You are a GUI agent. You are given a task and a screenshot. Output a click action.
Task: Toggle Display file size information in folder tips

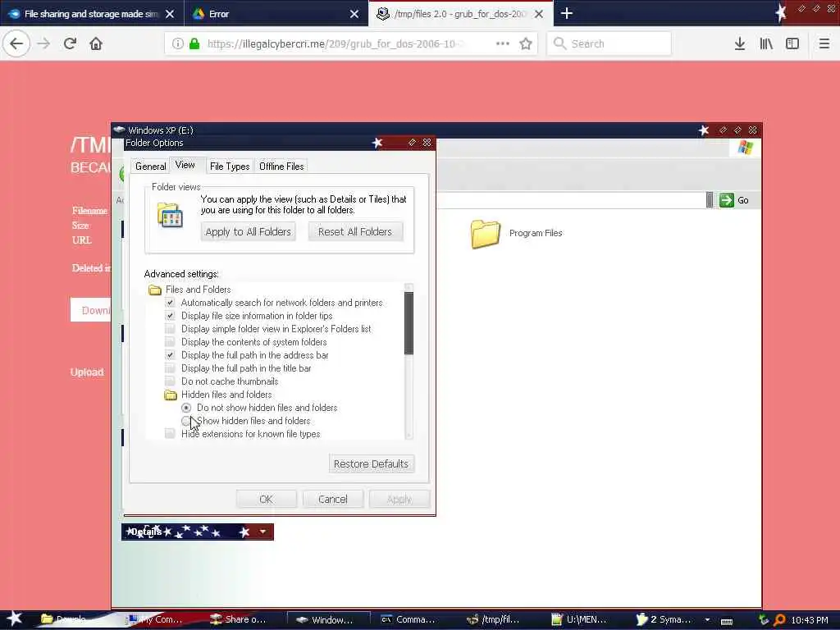tap(170, 316)
